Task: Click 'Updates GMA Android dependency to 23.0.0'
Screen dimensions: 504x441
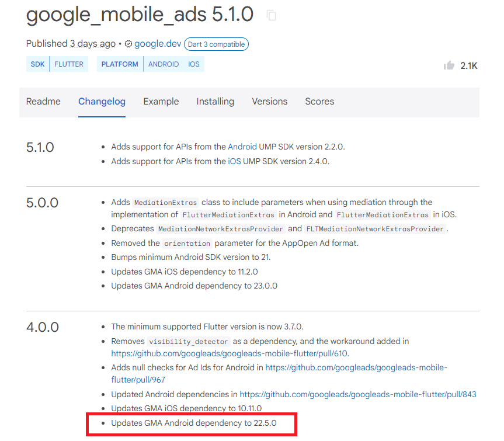Action: click(x=194, y=286)
